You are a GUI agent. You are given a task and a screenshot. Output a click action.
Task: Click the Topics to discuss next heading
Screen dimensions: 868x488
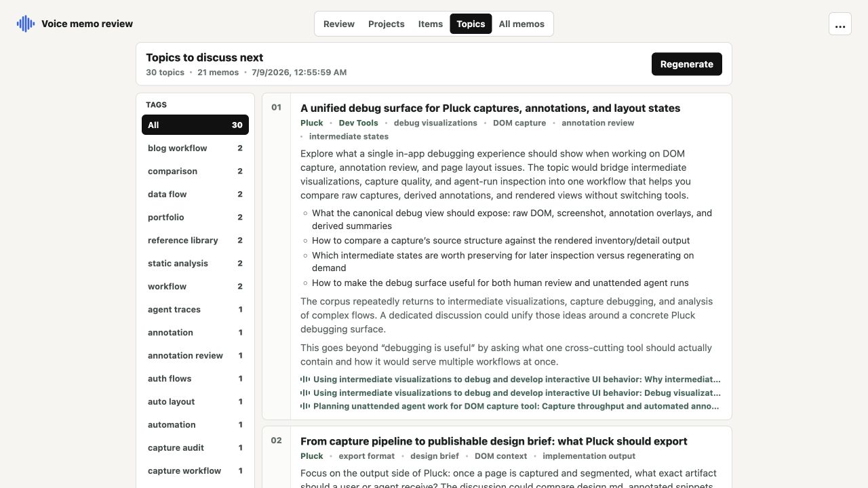click(x=205, y=58)
